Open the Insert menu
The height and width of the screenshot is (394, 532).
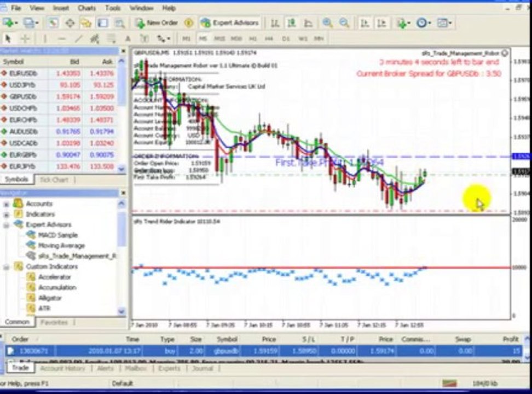tap(61, 8)
